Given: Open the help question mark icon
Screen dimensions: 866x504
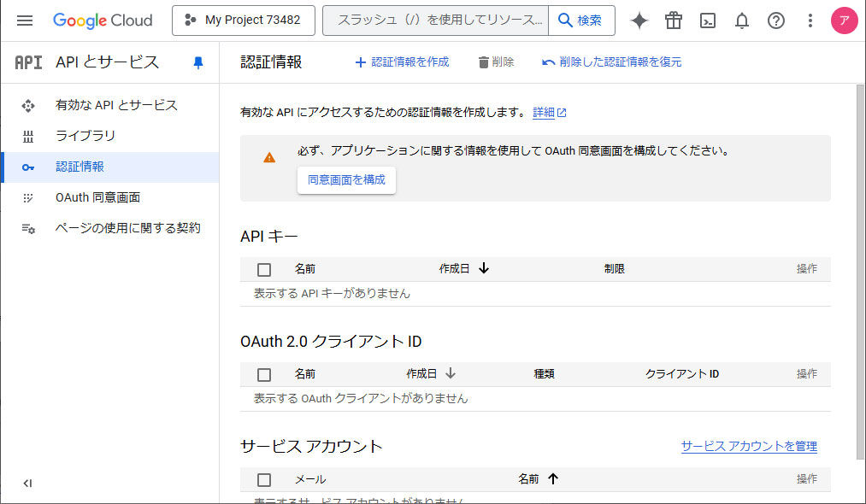Looking at the screenshot, I should [776, 21].
